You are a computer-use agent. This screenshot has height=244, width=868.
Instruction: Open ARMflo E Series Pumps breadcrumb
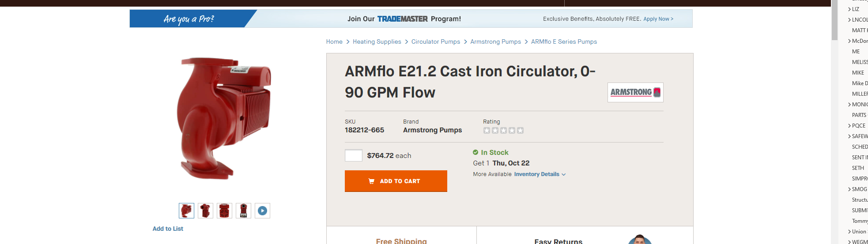564,41
